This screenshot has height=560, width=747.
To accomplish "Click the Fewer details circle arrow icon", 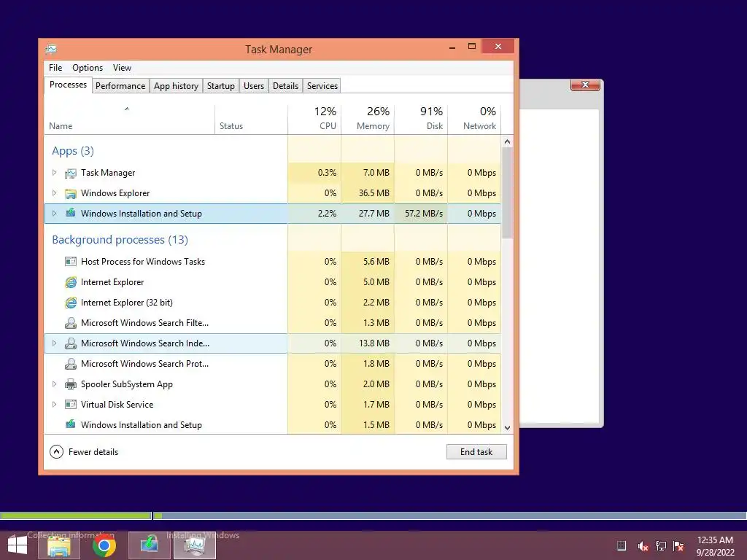I will (56, 452).
